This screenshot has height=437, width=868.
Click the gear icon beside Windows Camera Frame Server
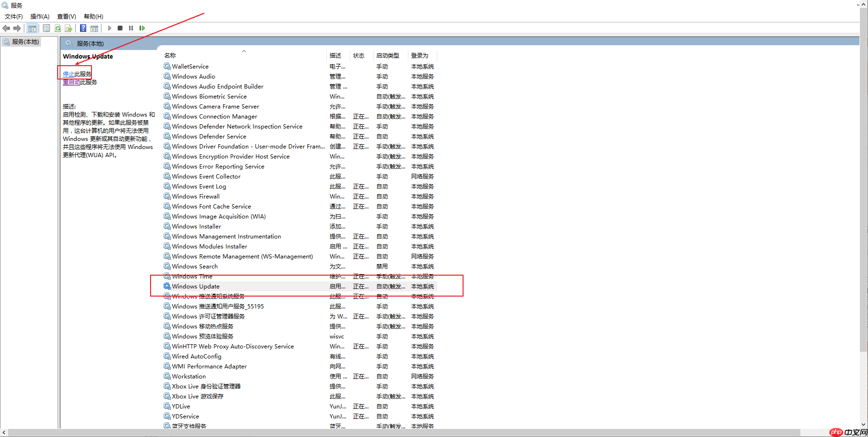pyautogui.click(x=167, y=106)
